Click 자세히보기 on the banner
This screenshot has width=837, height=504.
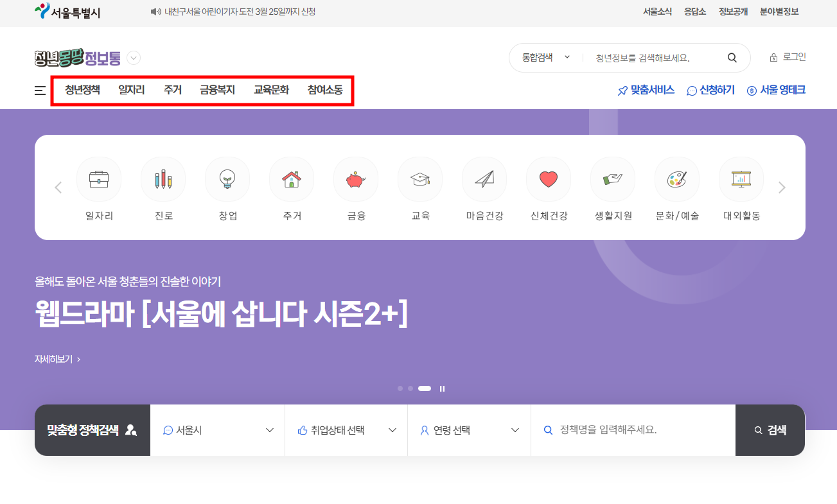point(58,360)
